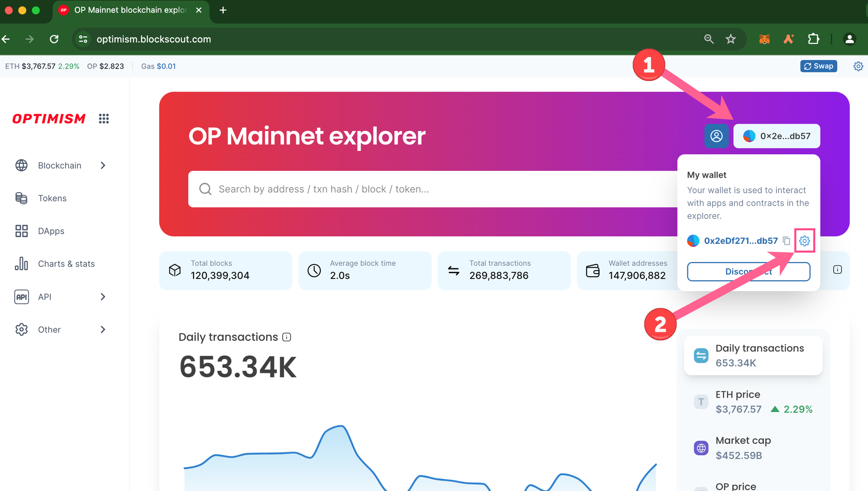Focus the address / txn hash search field
This screenshot has width=868, height=491.
pyautogui.click(x=433, y=189)
